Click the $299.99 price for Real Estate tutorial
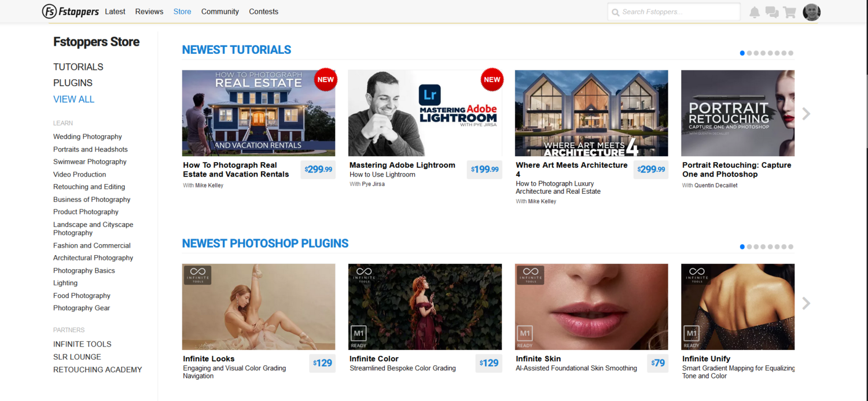Screen dimensions: 868x401 [318, 170]
